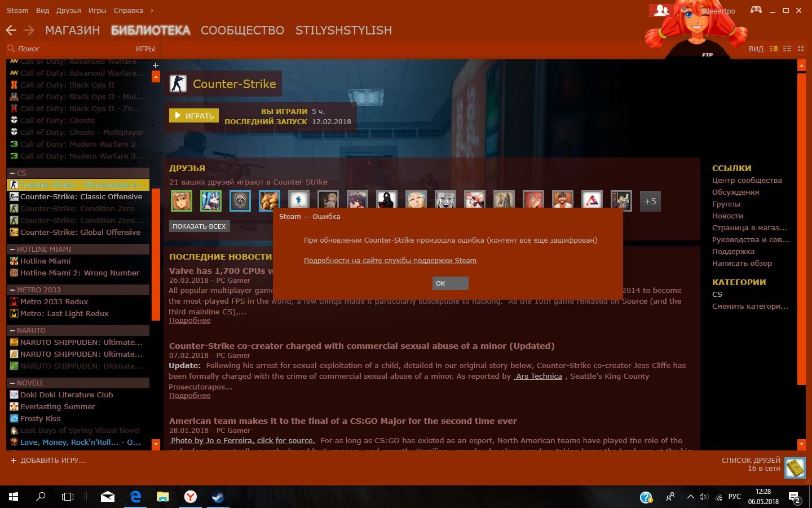The height and width of the screenshot is (508, 812).
Task: Open Microsoft Edge from the taskbar
Action: 135,497
